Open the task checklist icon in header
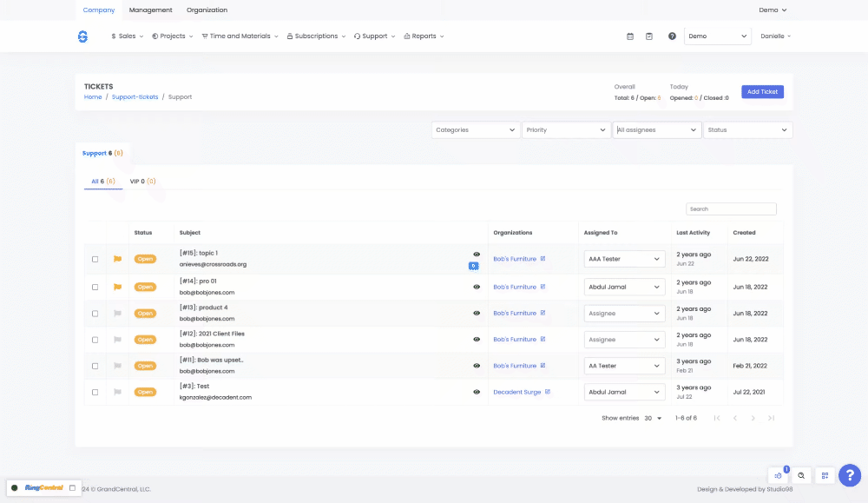Viewport: 868px width, 503px height. [x=649, y=36]
